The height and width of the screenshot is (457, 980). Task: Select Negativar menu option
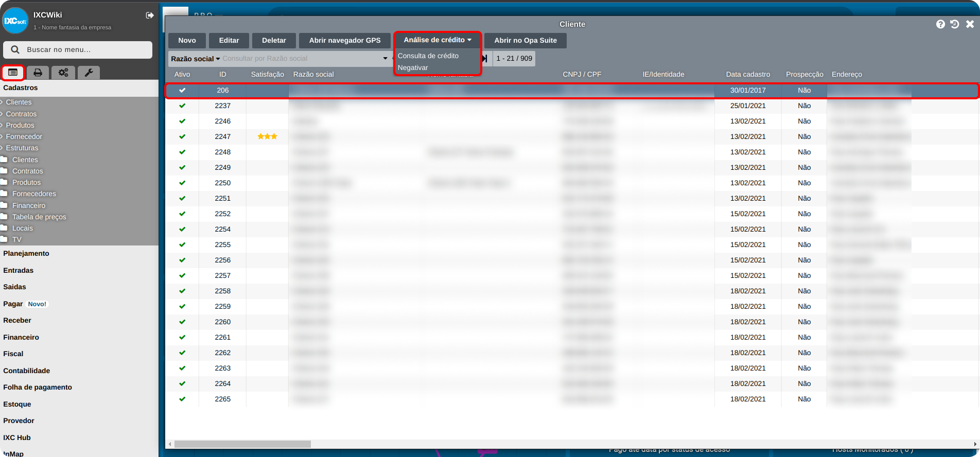click(413, 68)
